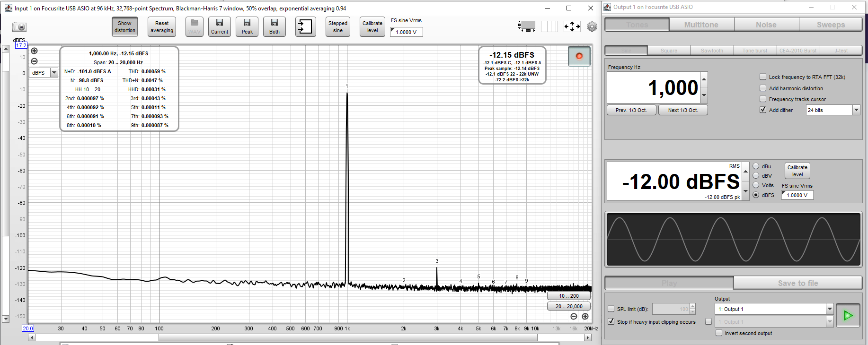Click the Save Both floppy button
The height and width of the screenshot is (345, 868).
275,26
